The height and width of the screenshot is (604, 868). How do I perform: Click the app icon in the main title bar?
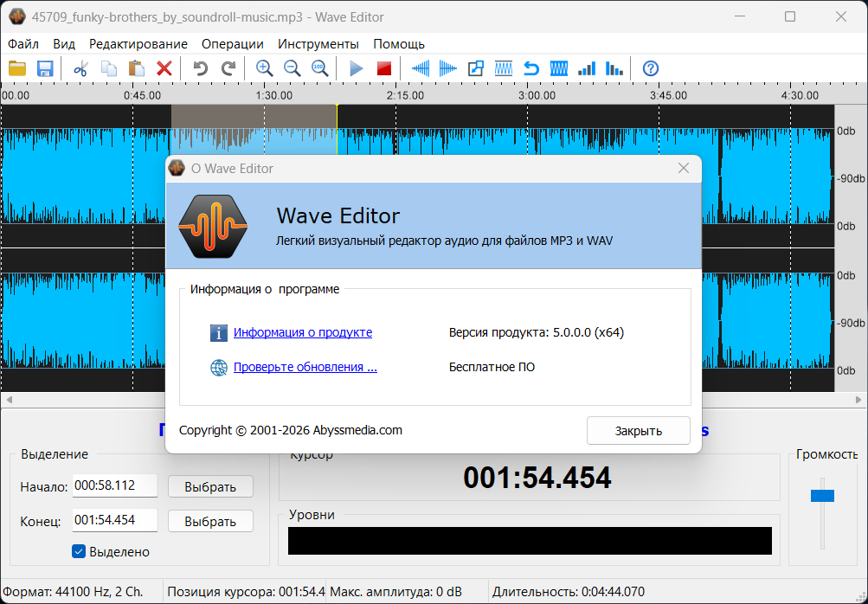tap(17, 16)
